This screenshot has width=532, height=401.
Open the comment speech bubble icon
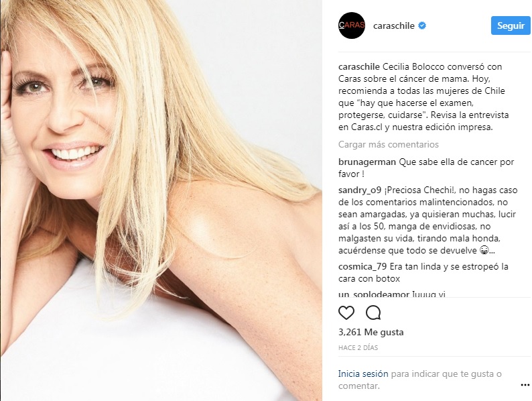pos(373,312)
